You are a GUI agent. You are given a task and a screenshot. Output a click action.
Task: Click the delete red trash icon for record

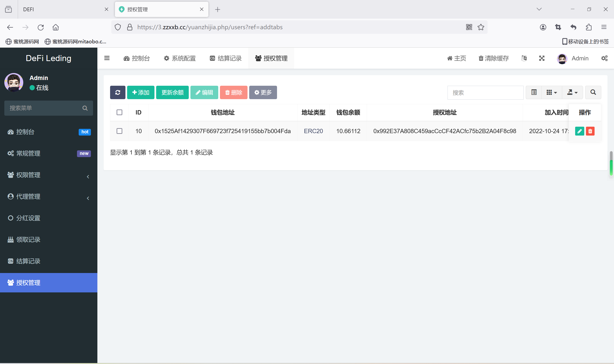pyautogui.click(x=590, y=131)
